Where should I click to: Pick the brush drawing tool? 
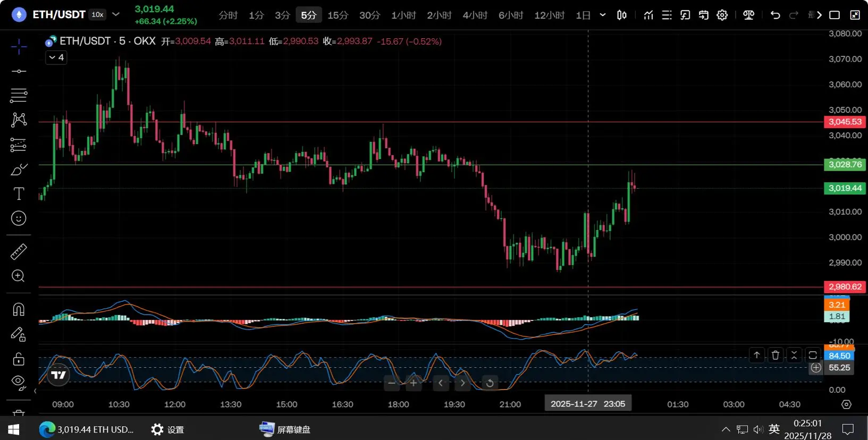point(19,170)
